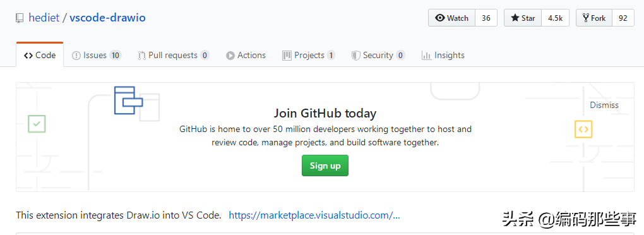Click the green Sign up button

tap(325, 166)
